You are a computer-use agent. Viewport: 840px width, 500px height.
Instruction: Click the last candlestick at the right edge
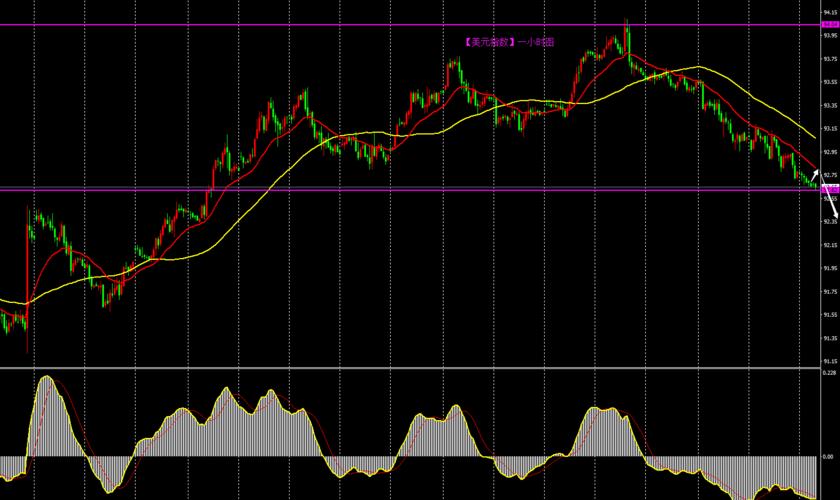(814, 184)
